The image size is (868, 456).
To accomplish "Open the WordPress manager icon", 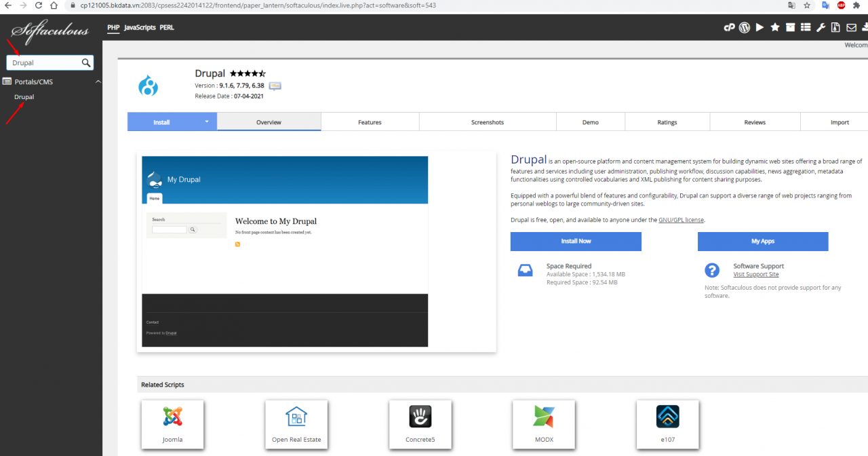I will [744, 28].
